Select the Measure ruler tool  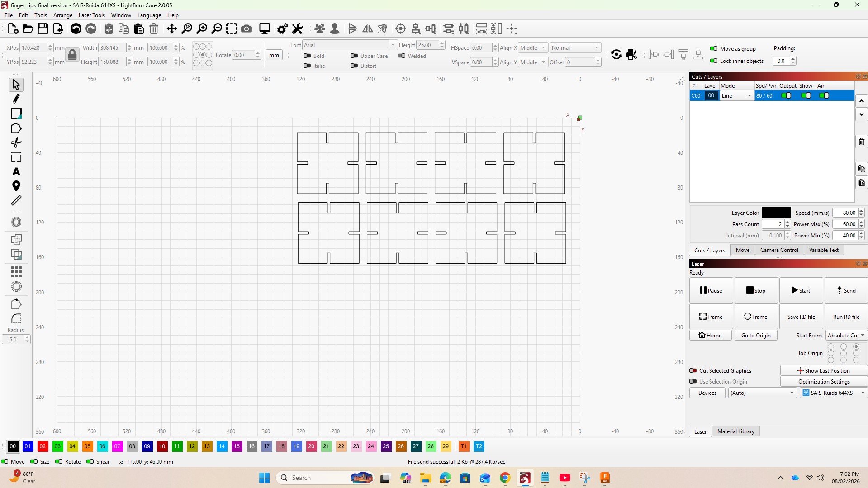(x=16, y=200)
